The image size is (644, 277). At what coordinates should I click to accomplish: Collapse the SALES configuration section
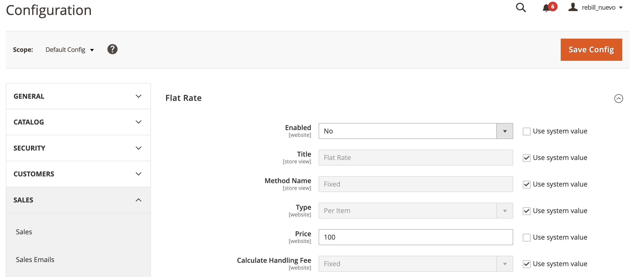tap(78, 200)
